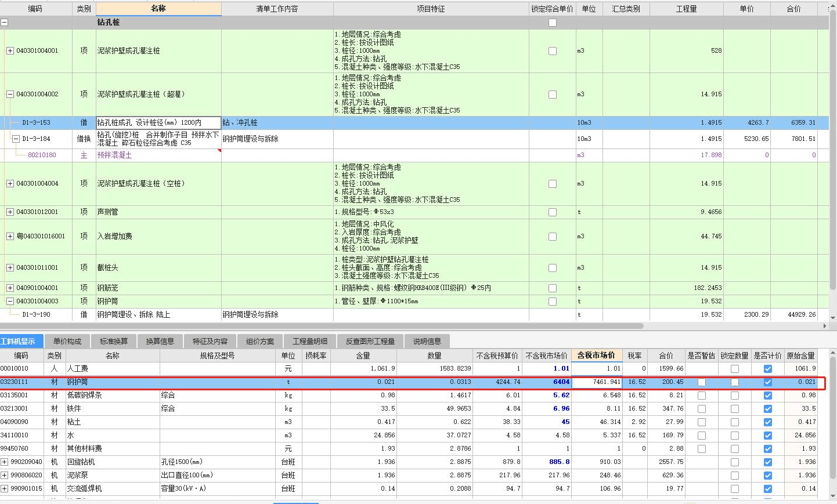Open the 说明信息 tab
Image resolution: width=837 pixels, height=504 pixels.
click(427, 341)
